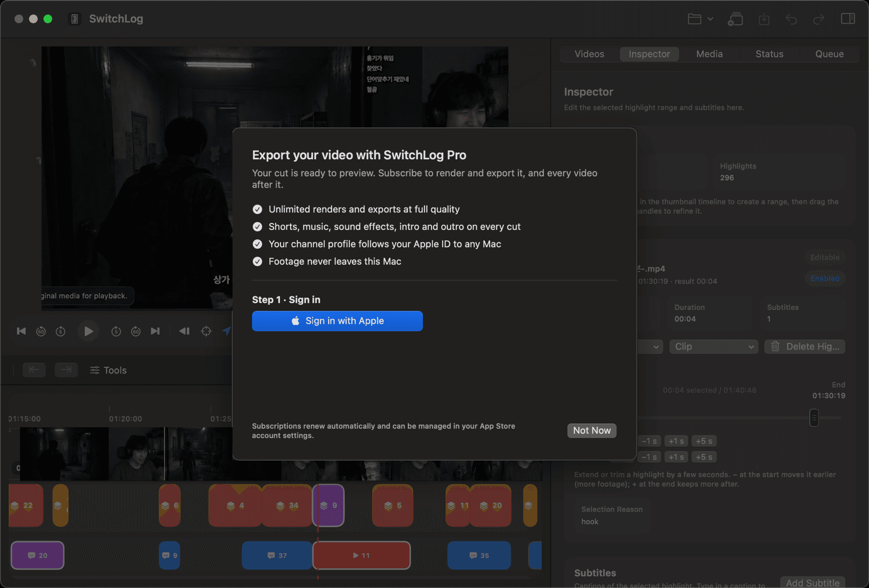
Task: Click the Highlights count 296
Action: [727, 178]
